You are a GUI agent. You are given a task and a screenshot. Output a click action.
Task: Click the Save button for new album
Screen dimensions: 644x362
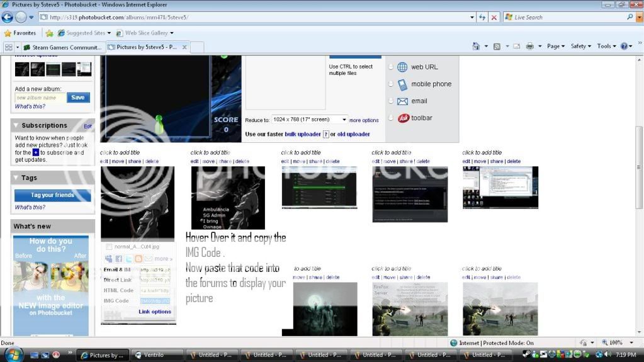(78, 98)
